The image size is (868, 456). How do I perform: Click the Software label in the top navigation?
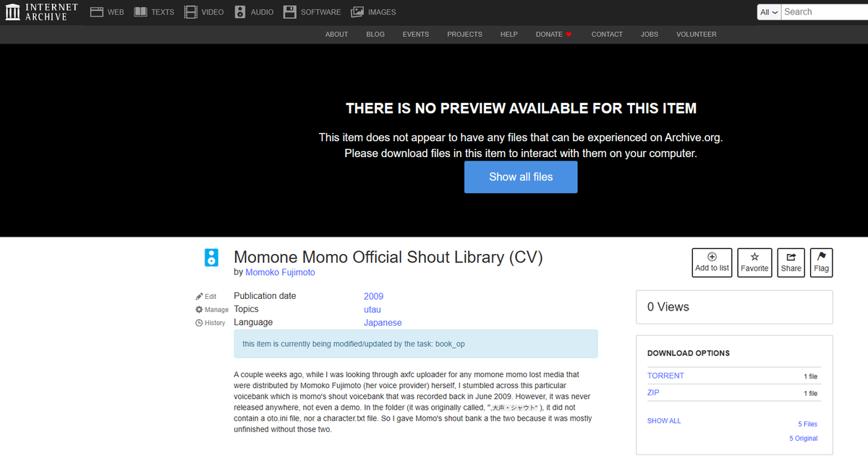click(x=320, y=12)
